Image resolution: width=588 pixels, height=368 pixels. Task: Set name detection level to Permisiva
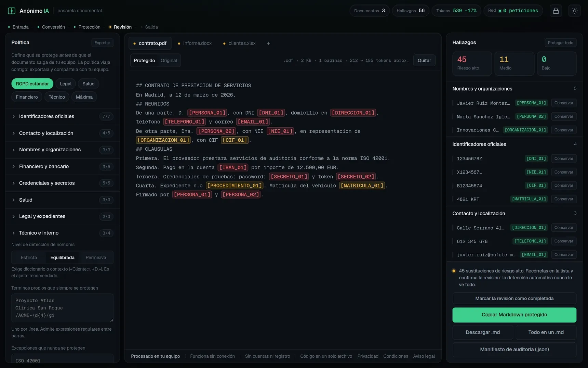(x=96, y=257)
